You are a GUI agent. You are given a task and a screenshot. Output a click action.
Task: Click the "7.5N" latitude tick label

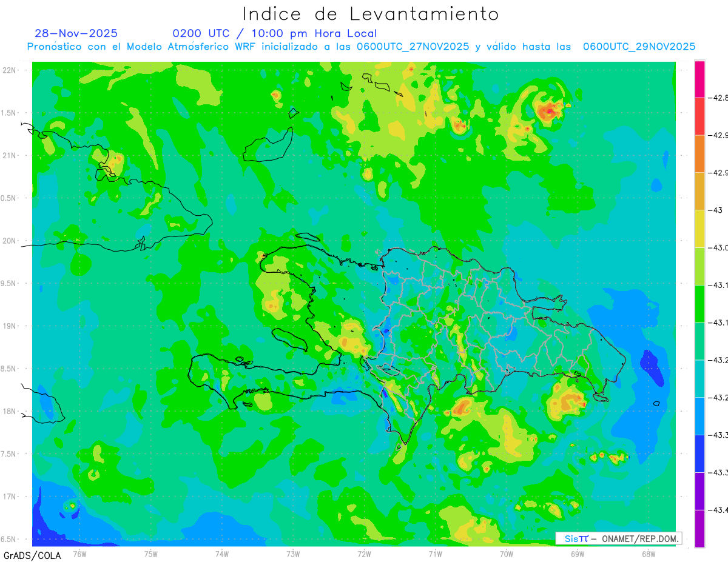(8, 453)
